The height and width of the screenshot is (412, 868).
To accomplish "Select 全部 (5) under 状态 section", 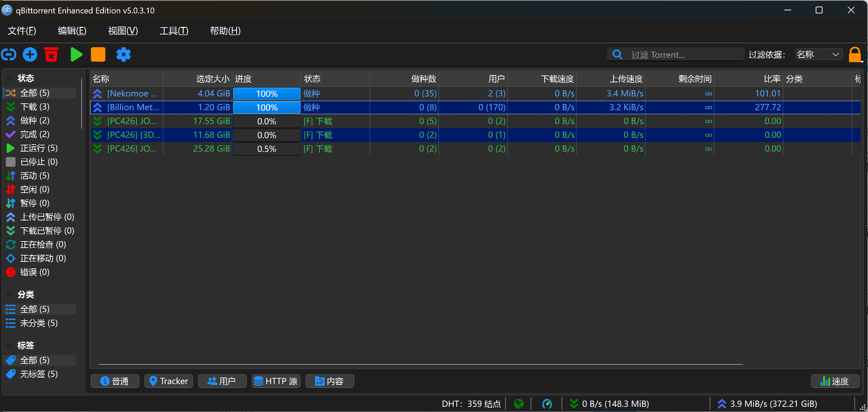I will point(40,93).
